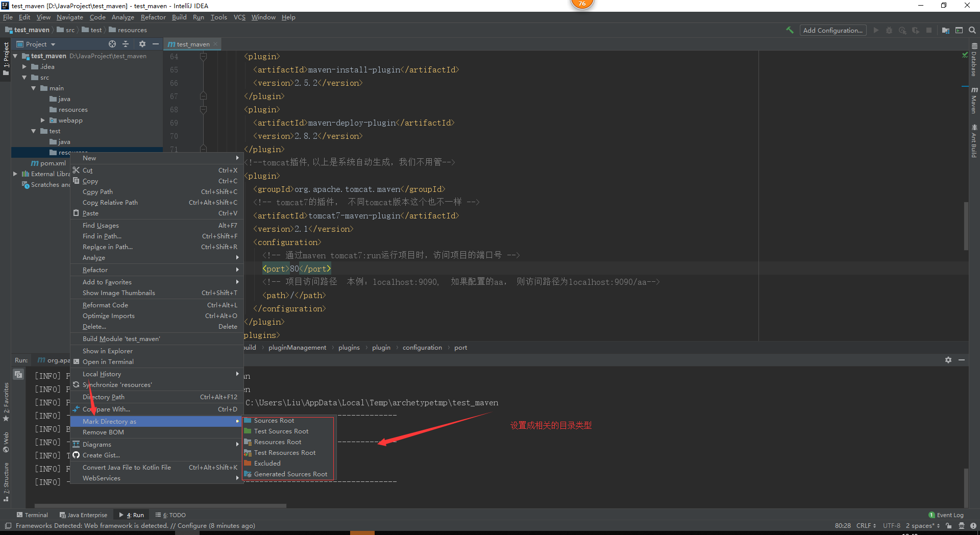Expand External Libraries node
Image resolution: width=980 pixels, height=535 pixels.
15,174
